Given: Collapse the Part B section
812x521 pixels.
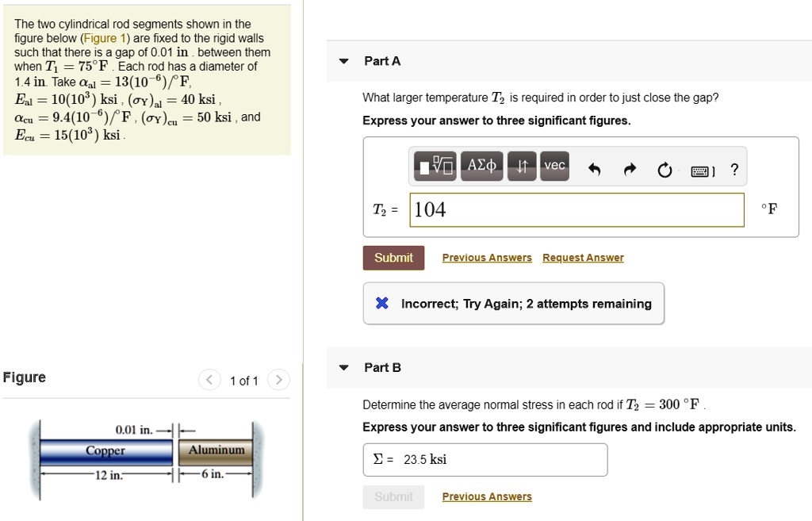Looking at the screenshot, I should (343, 367).
